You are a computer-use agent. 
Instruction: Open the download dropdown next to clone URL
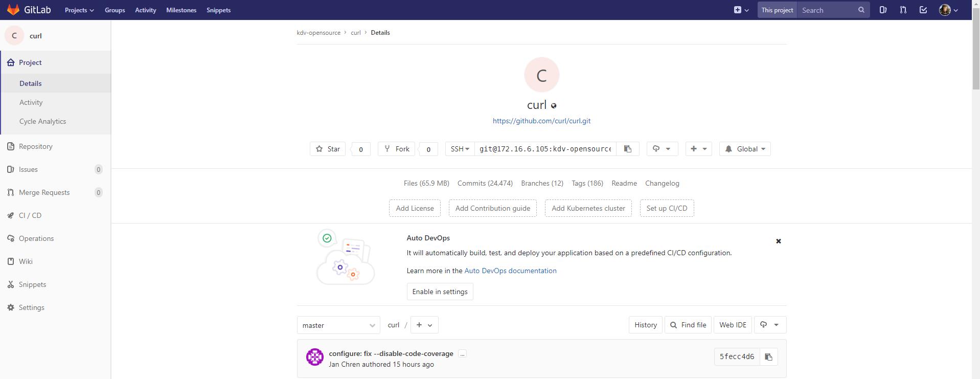(662, 149)
